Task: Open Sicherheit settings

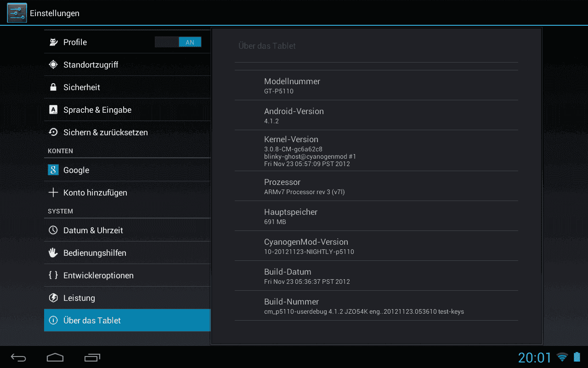Action: 127,87
